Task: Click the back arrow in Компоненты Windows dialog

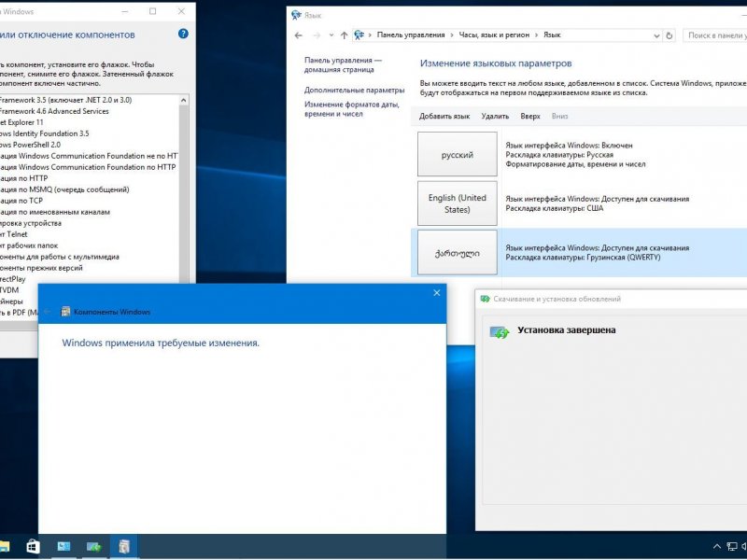Action: [x=48, y=312]
